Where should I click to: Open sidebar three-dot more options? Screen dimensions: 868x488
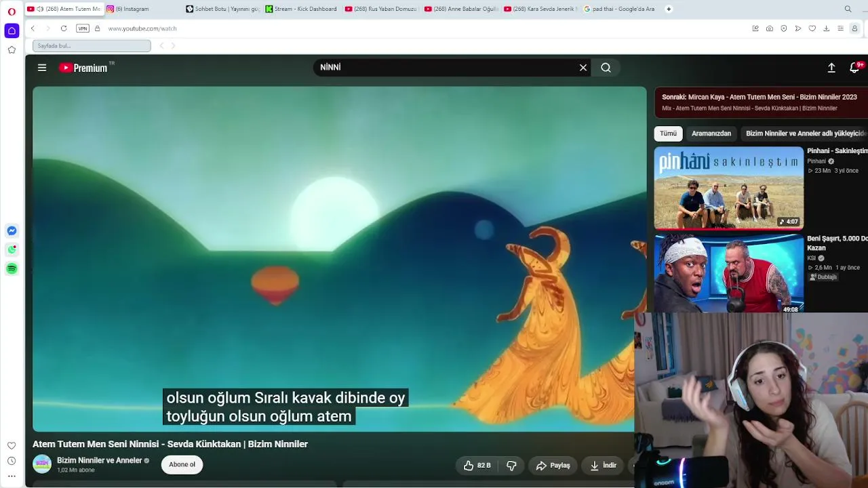pos(12,476)
